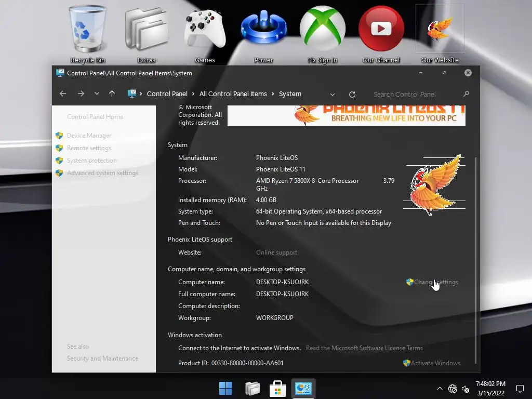
Task: Click the search magnifier icon
Action: pyautogui.click(x=466, y=94)
